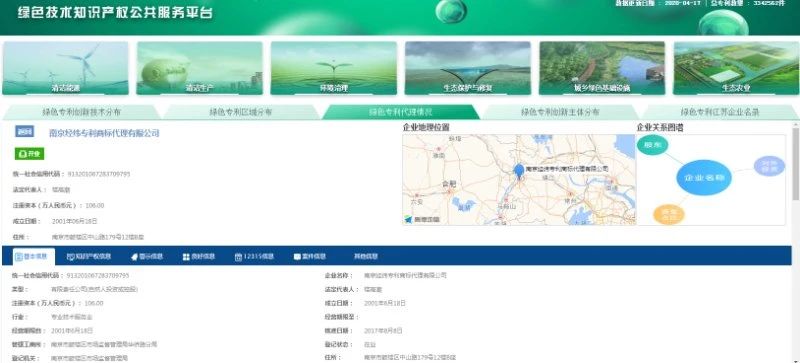The image size is (800, 363).
Task: Click the teal 股东 node in relationship graph
Action: point(652,146)
